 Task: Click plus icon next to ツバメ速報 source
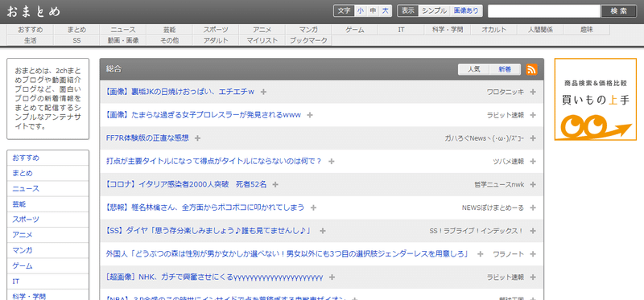[533, 162]
